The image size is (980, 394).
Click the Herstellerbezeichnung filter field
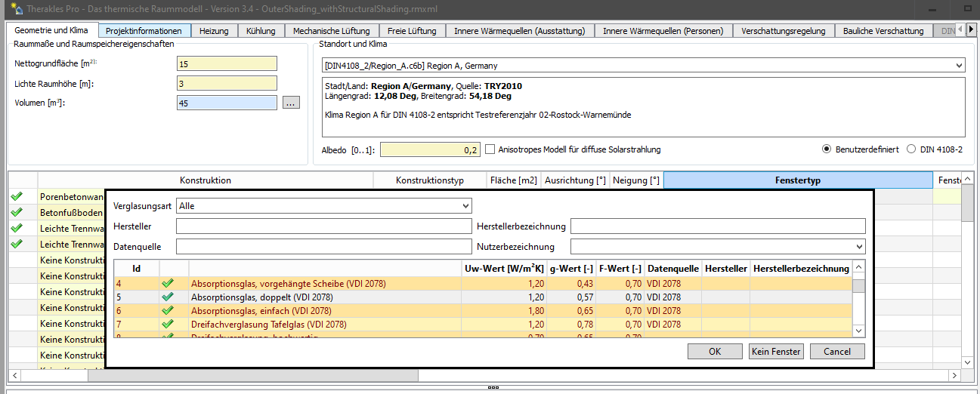718,226
